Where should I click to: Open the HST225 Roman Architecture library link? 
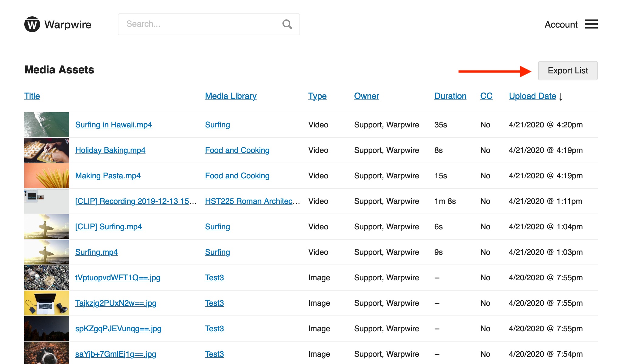[x=252, y=201]
